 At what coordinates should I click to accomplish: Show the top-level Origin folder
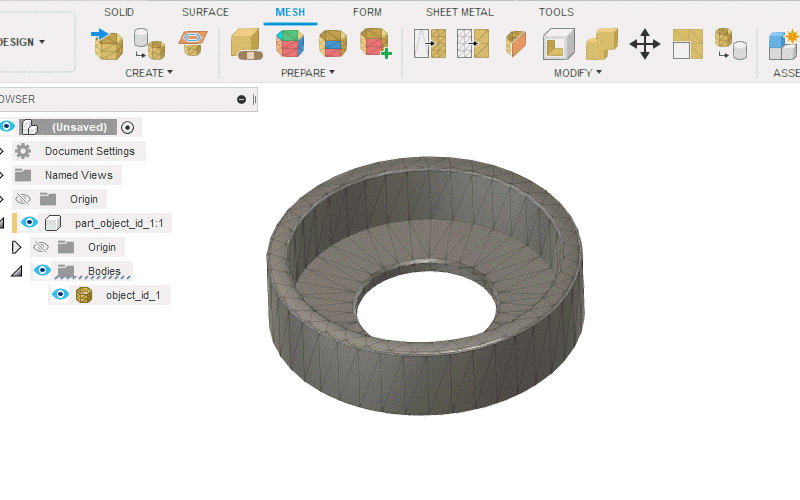pyautogui.click(x=22, y=199)
